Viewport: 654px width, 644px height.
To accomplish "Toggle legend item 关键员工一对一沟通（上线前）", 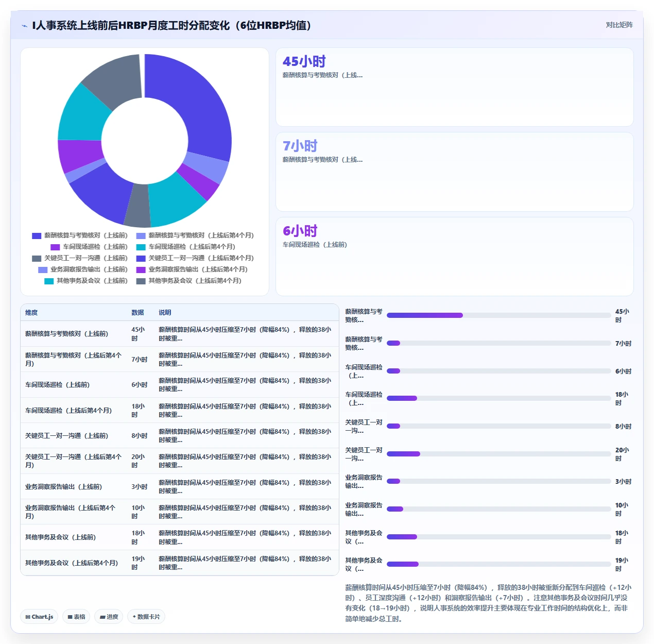I will coord(80,258).
